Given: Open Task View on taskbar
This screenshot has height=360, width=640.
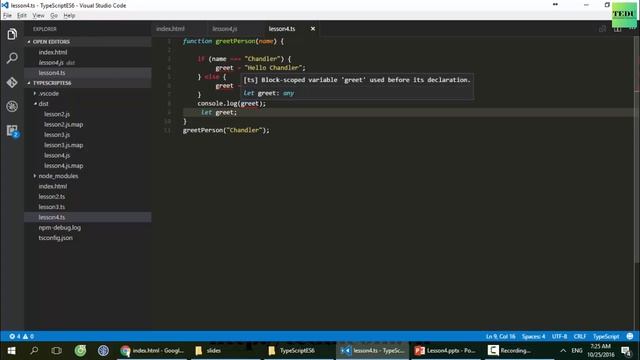Looking at the screenshot, I should [x=57, y=351].
